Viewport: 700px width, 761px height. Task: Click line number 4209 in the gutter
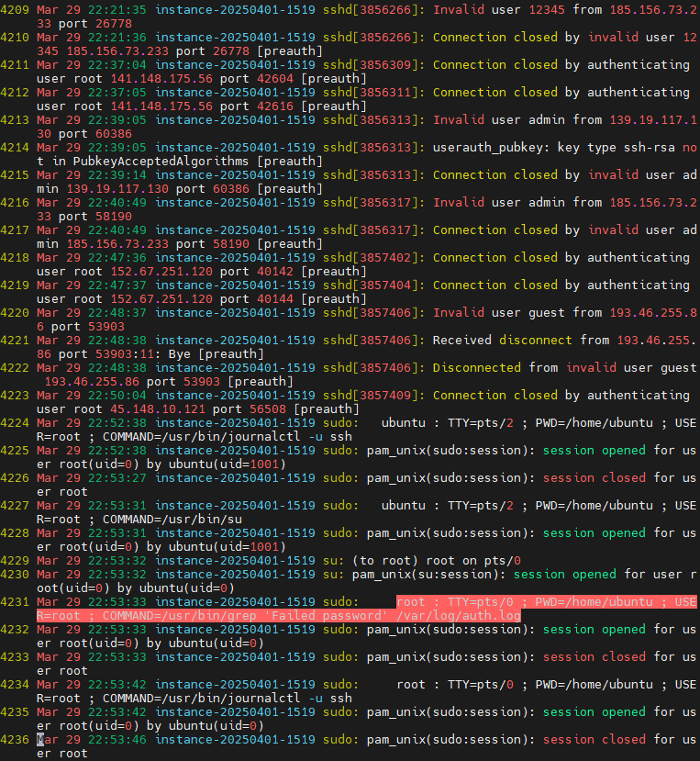16,10
